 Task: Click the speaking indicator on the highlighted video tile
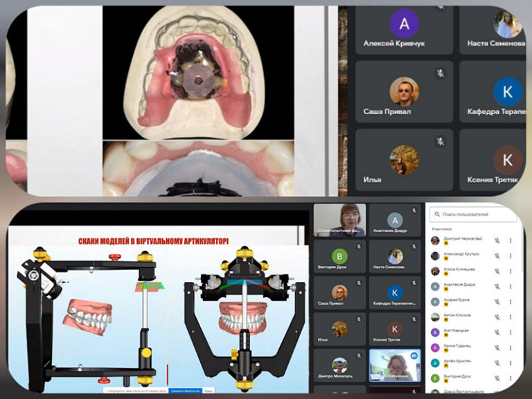click(x=414, y=354)
